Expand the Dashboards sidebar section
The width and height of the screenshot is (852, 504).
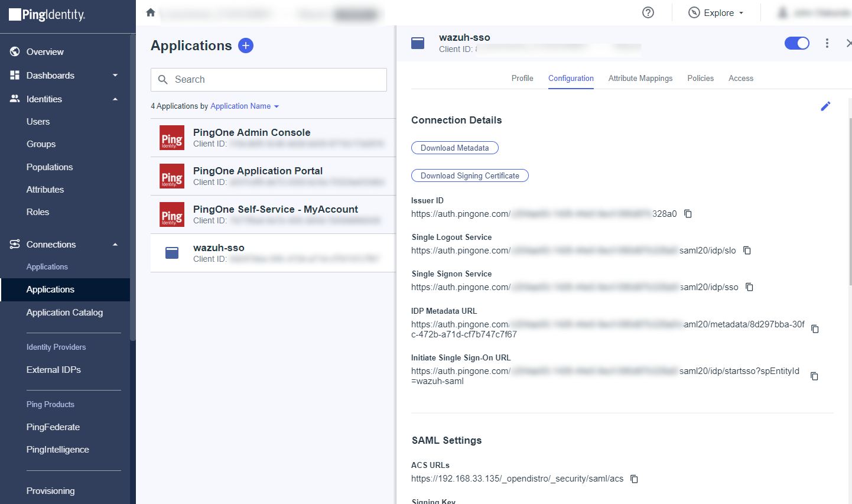click(x=115, y=76)
